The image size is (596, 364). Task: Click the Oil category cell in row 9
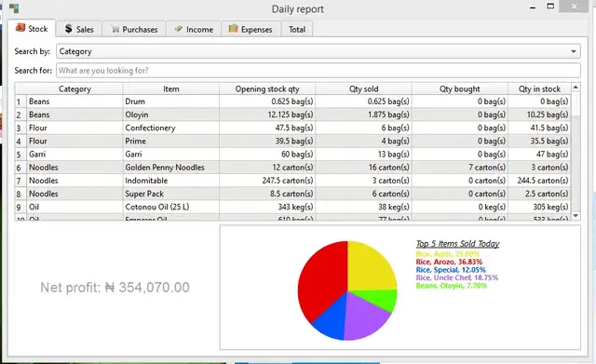click(x=74, y=207)
